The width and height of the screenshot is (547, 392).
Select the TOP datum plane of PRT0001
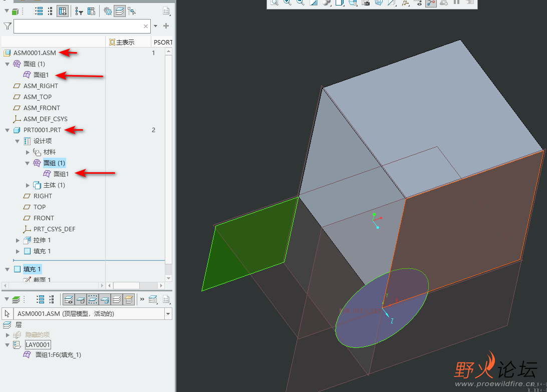coord(40,207)
